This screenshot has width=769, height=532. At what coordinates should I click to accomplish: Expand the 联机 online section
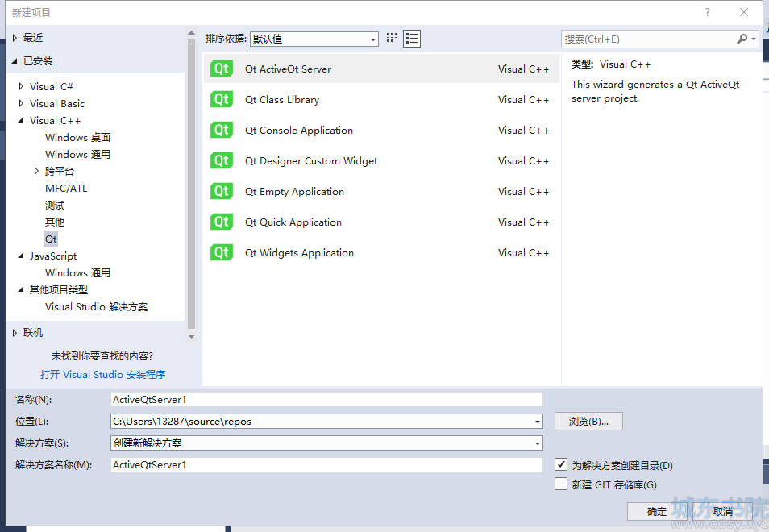click(x=15, y=333)
